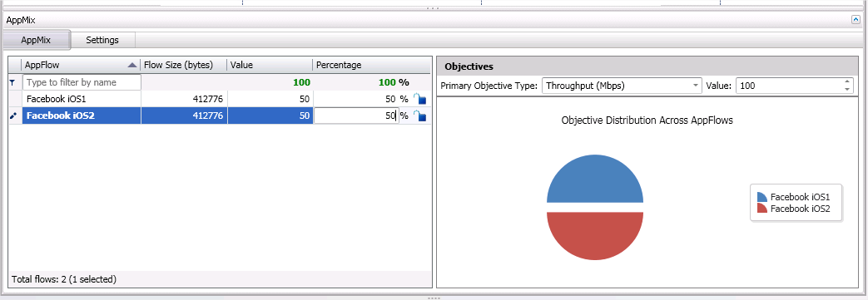This screenshot has height=300, width=868.
Task: Open the Settings tab
Action: tap(102, 41)
